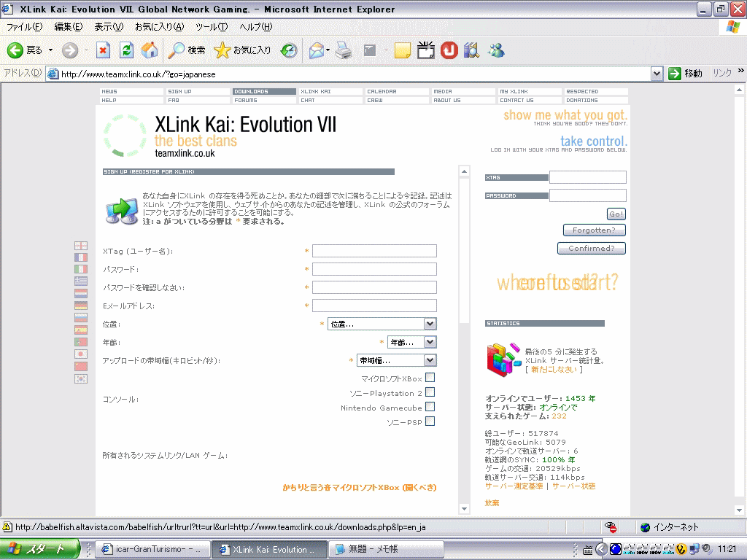The height and width of the screenshot is (560, 747).
Task: Click the yellow sticky note toolbar icon
Action: pos(403,50)
